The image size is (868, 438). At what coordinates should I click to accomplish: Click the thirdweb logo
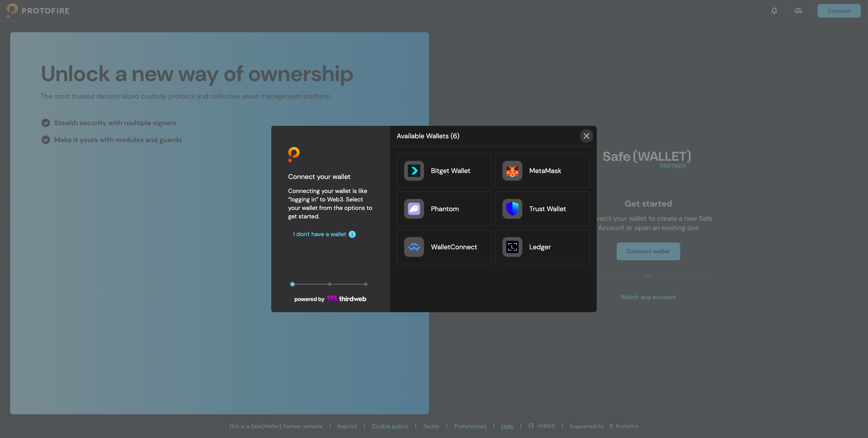[x=346, y=299]
